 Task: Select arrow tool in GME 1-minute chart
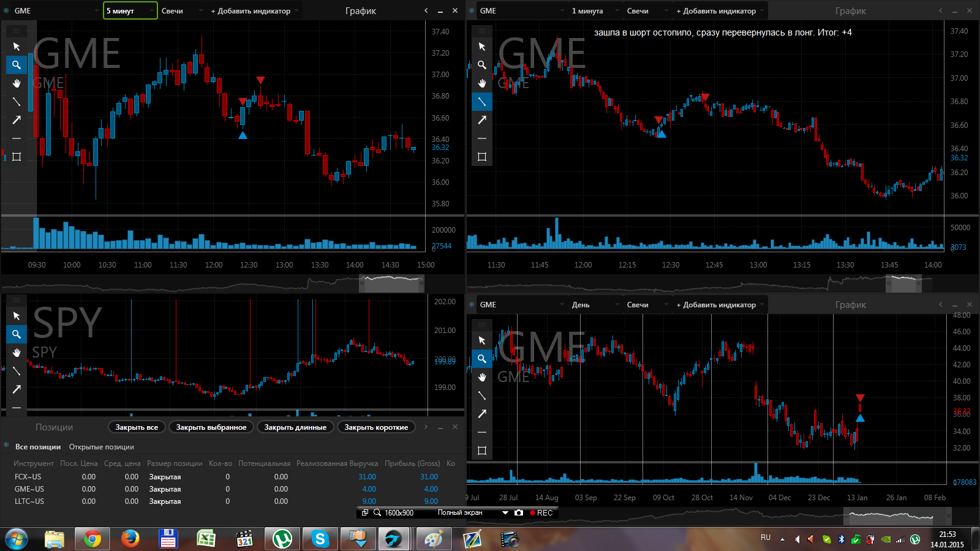482,120
